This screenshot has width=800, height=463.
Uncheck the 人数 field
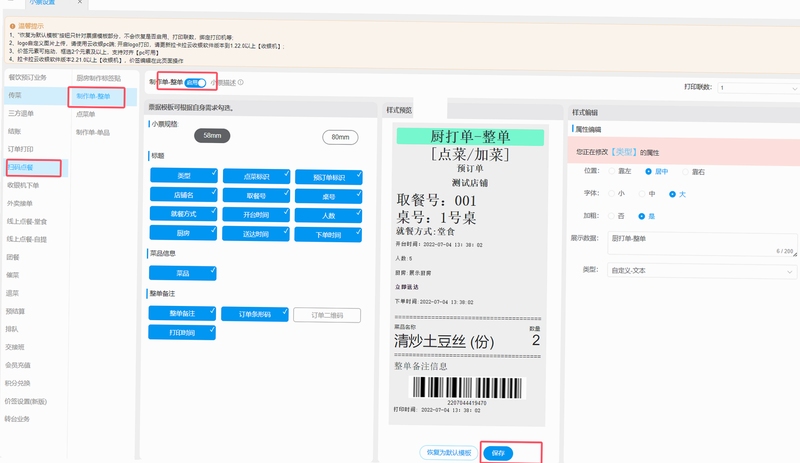point(329,216)
